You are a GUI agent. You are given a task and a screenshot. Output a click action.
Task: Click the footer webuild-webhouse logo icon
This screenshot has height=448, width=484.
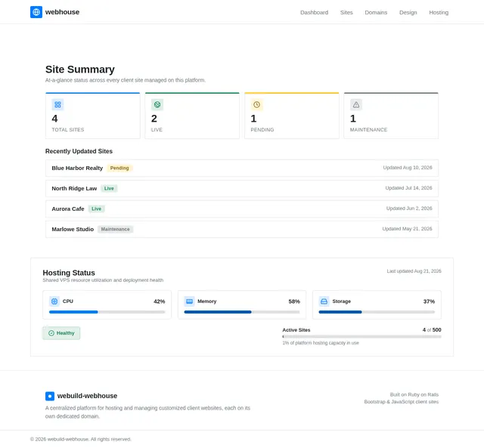coord(50,396)
